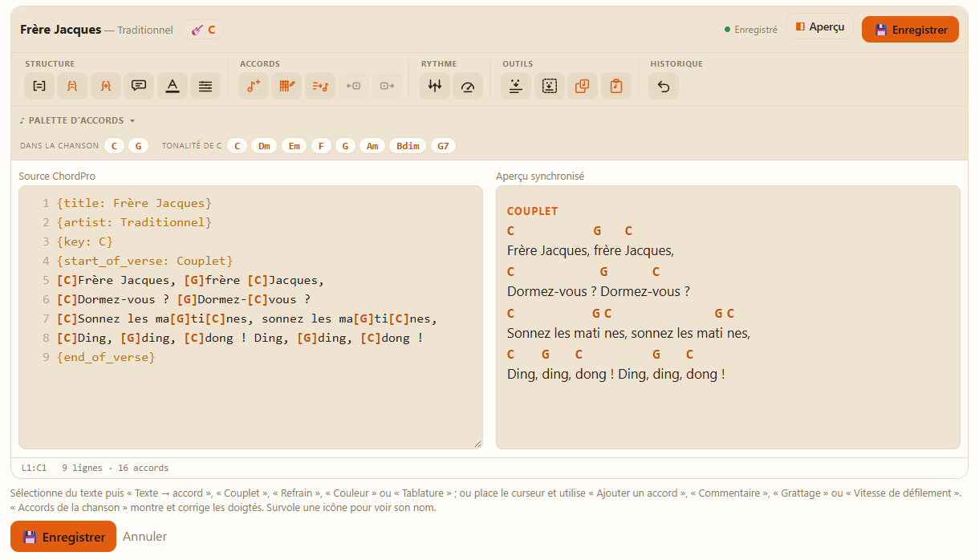This screenshot has height=560, width=979.
Task: Mark selection as Refrain with chorus icon
Action: 105,86
